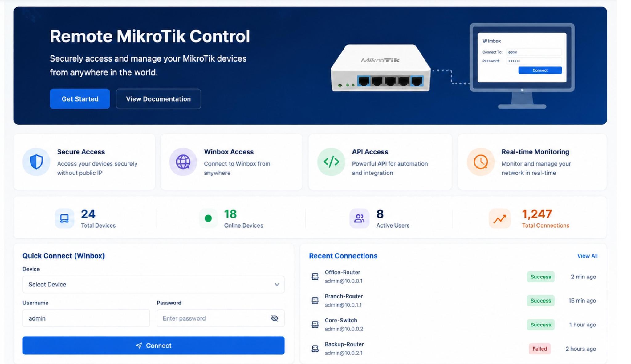The height and width of the screenshot is (364, 631).
Task: Toggle password visibility eye icon
Action: pos(275,318)
